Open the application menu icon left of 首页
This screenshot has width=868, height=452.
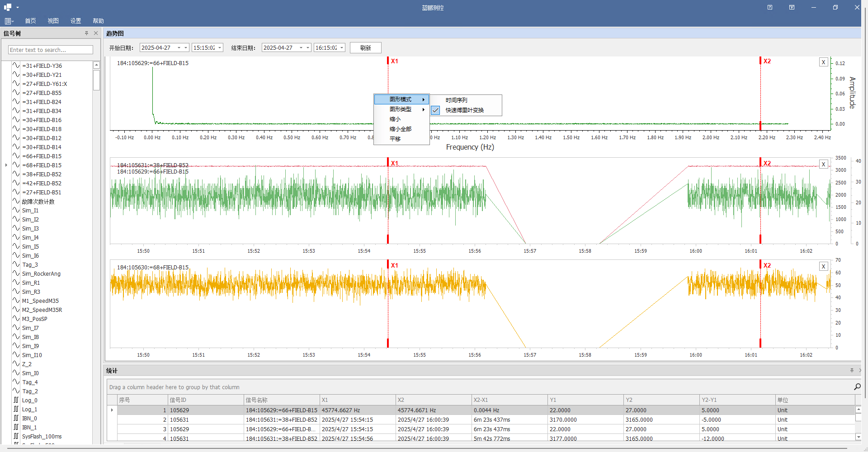(x=9, y=21)
